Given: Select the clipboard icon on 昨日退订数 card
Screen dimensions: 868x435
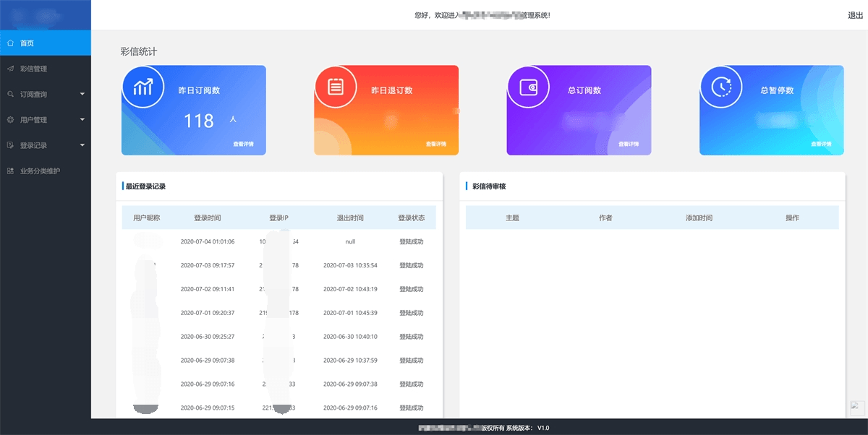Looking at the screenshot, I should 336,87.
